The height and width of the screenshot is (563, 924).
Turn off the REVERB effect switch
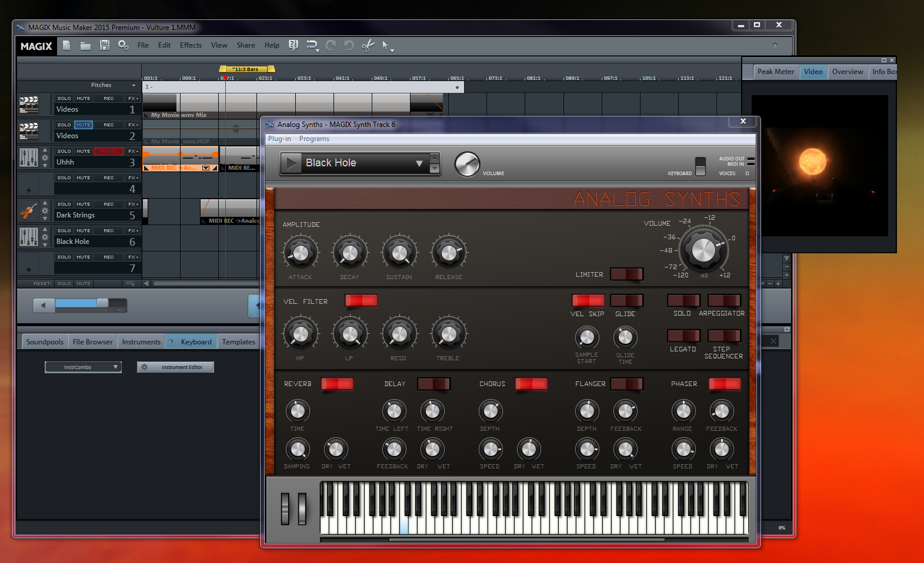pos(337,384)
